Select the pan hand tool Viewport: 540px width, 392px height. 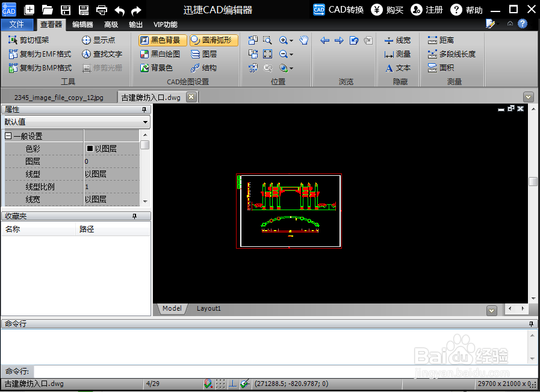pos(304,40)
